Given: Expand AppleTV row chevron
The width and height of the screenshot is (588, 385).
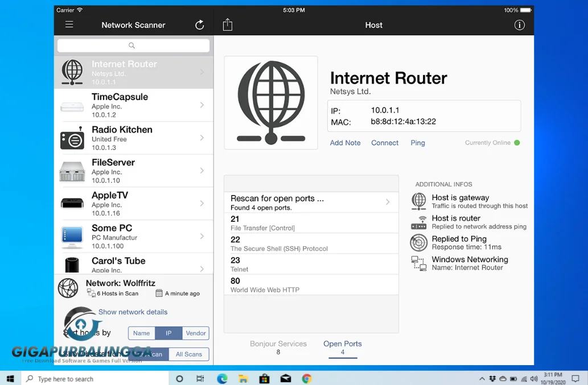Looking at the screenshot, I should tap(202, 203).
